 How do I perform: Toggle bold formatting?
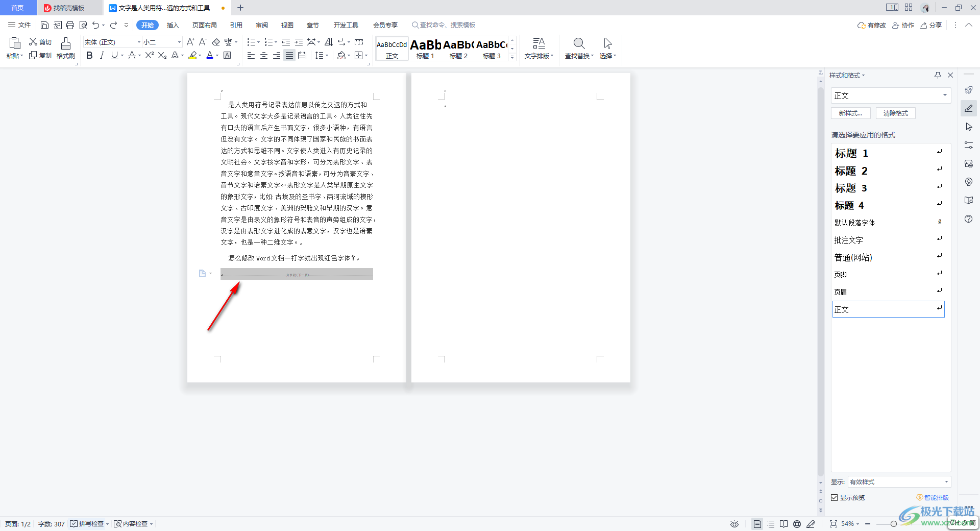(x=89, y=55)
